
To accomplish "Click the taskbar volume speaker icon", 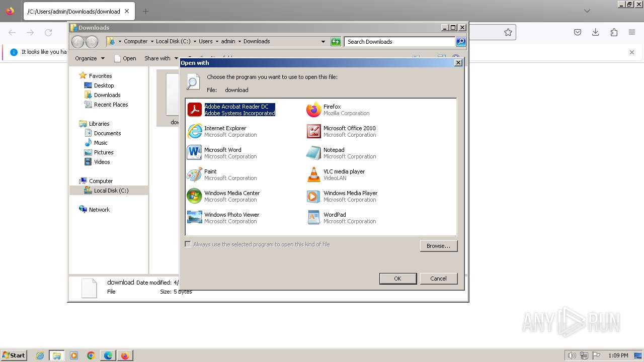I will pos(572,355).
